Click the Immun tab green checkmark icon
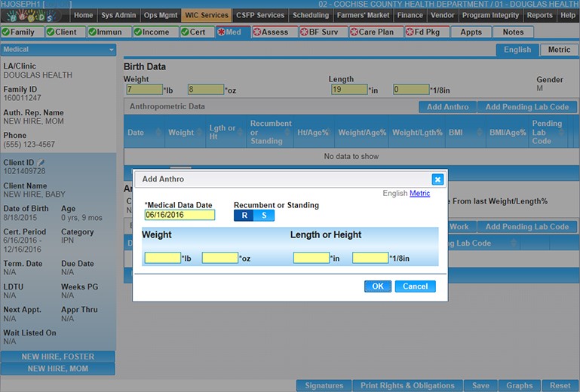This screenshot has height=392, width=580. (93, 32)
